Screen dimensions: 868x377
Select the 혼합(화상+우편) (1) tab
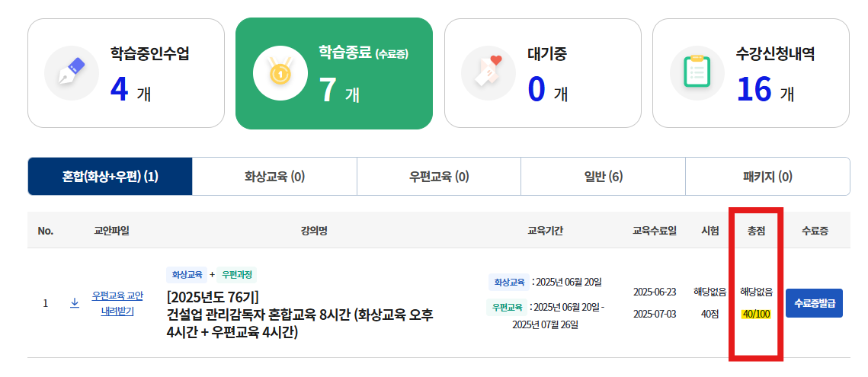tap(111, 177)
